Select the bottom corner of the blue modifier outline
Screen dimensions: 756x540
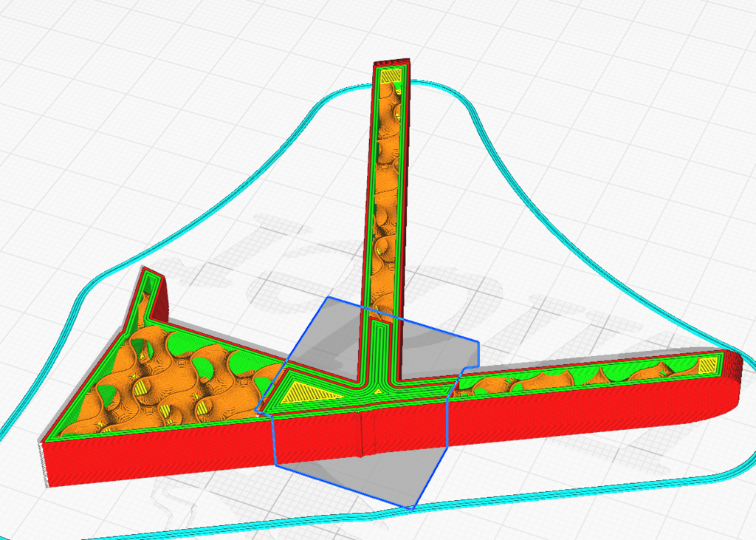pyautogui.click(x=412, y=507)
